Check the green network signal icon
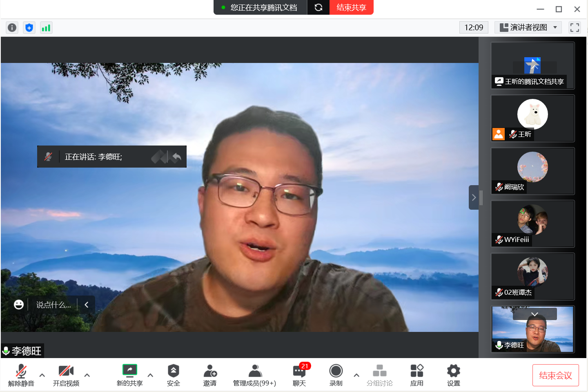Viewport: 588px width, 392px height. tap(46, 28)
